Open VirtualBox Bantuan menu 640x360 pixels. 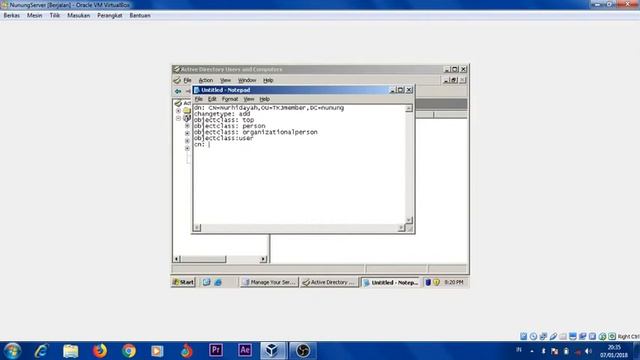tap(140, 16)
